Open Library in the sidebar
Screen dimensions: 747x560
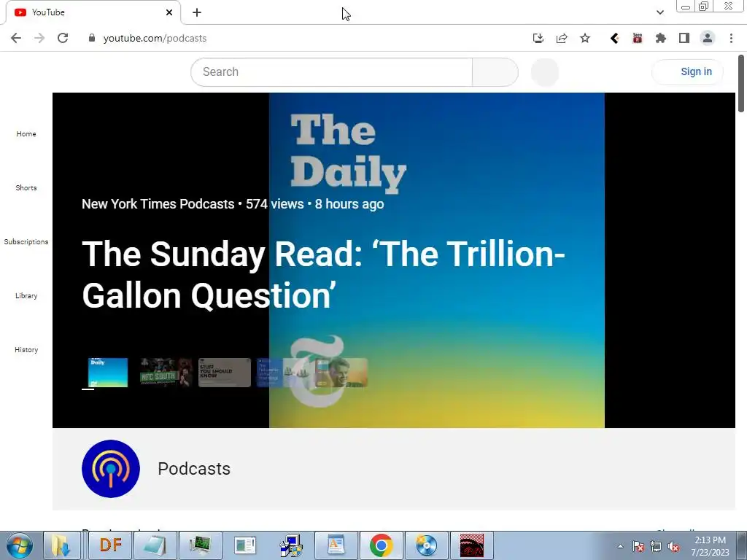26,296
